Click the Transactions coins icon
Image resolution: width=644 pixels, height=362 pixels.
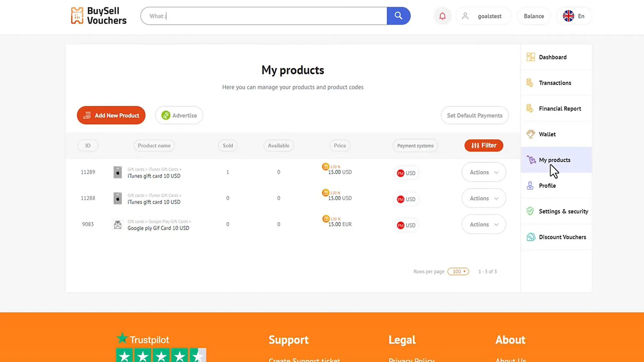(x=530, y=82)
